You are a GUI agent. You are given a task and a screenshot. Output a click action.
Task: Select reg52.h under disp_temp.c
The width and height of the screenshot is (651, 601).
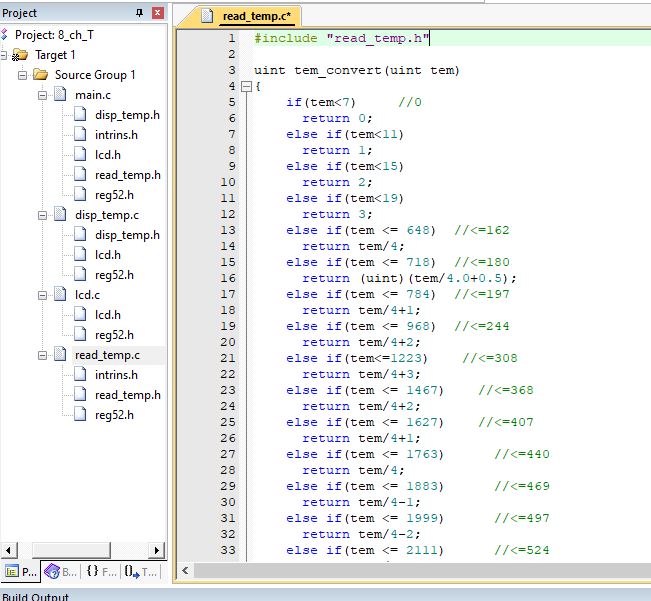(x=114, y=275)
